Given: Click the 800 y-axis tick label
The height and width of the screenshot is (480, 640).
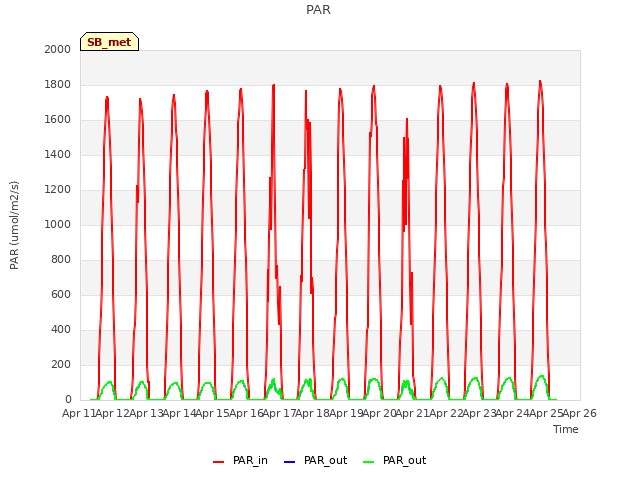Looking at the screenshot, I should coord(61,260).
